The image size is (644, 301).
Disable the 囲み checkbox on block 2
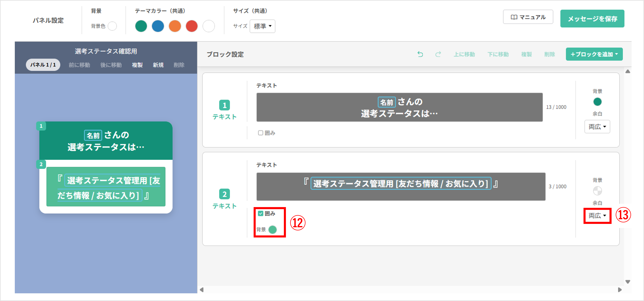261,214
